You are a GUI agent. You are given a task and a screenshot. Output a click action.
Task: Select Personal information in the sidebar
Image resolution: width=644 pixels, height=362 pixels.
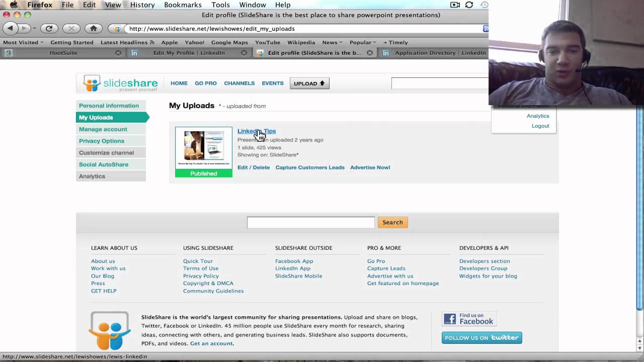[x=111, y=106]
